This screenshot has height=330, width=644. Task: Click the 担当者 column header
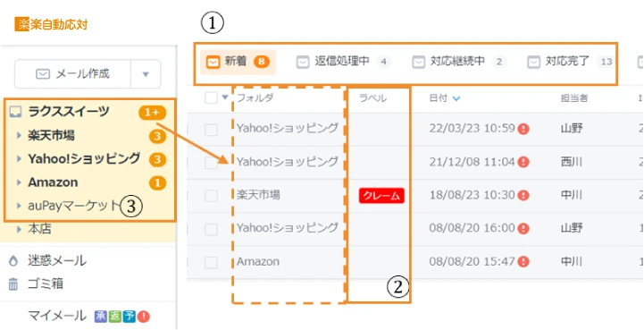tap(573, 98)
